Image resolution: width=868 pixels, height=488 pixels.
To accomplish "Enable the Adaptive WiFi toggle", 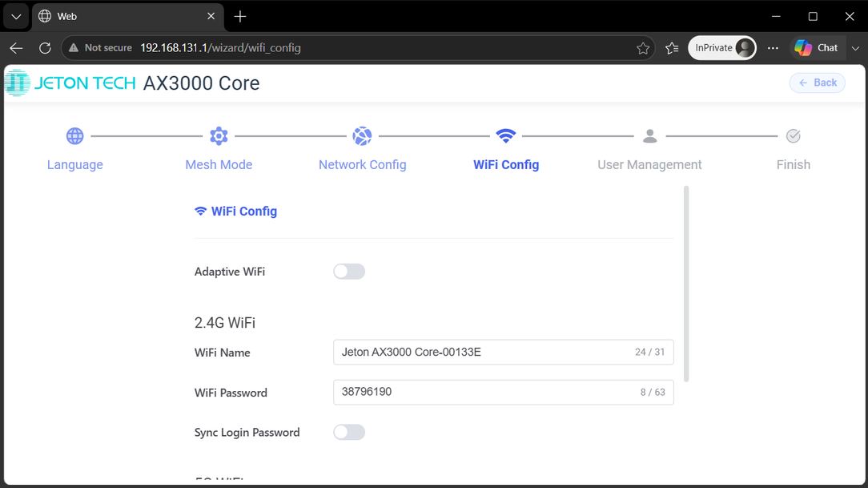I will pos(349,272).
